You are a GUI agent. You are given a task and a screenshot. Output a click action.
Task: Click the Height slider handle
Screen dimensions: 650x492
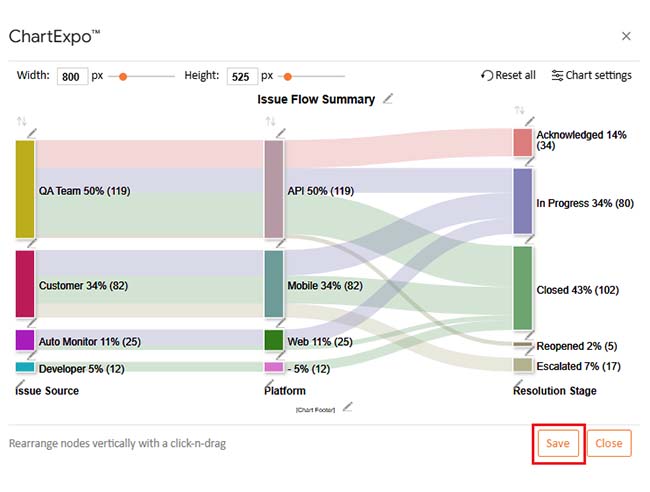tap(287, 75)
